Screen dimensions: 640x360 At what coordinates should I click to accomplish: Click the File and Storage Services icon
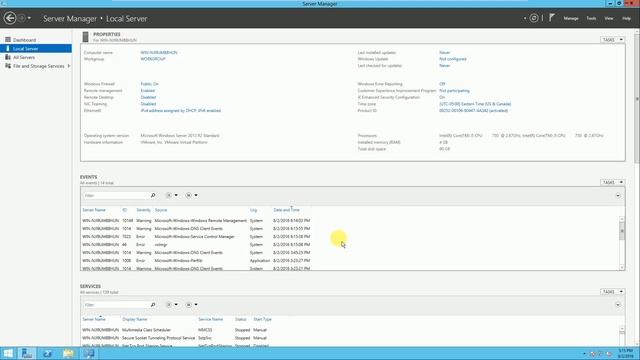(x=7, y=66)
